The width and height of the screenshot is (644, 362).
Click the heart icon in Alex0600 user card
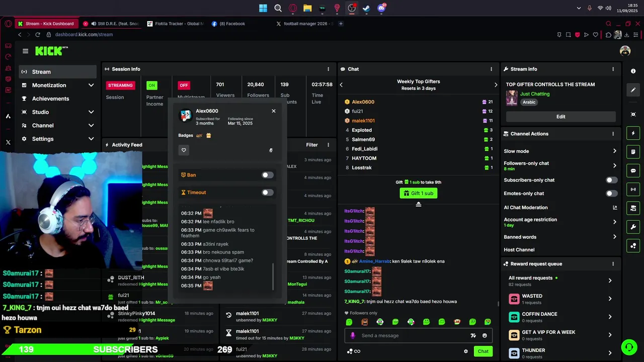tap(184, 150)
